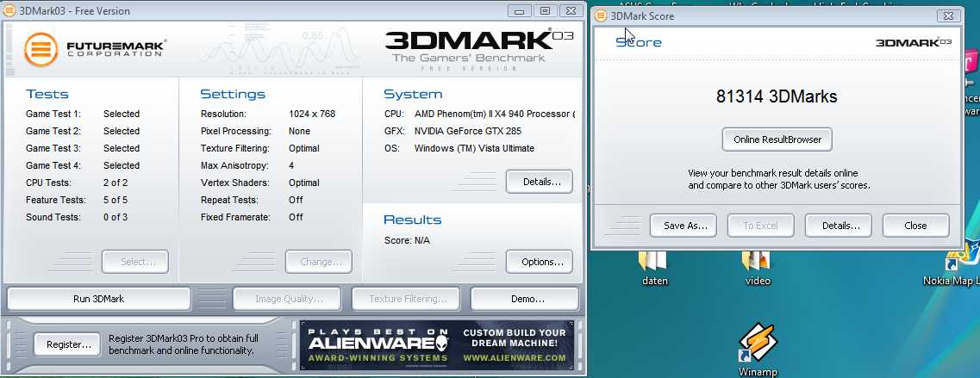Click the Game Test 1 Selected row

click(83, 114)
